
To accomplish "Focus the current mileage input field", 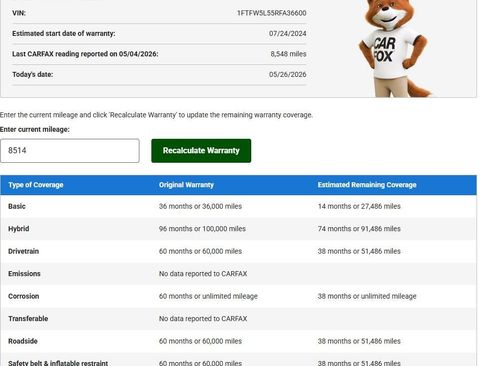I will (70, 151).
